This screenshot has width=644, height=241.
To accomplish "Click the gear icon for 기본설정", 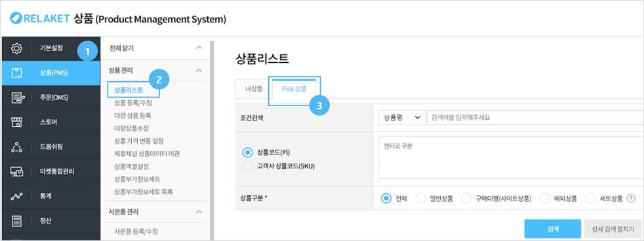I will tap(16, 48).
